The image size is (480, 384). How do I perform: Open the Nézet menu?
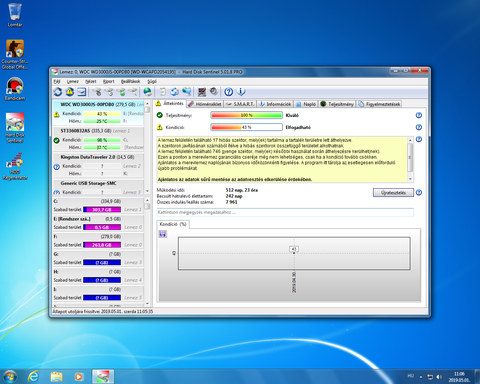pos(91,81)
